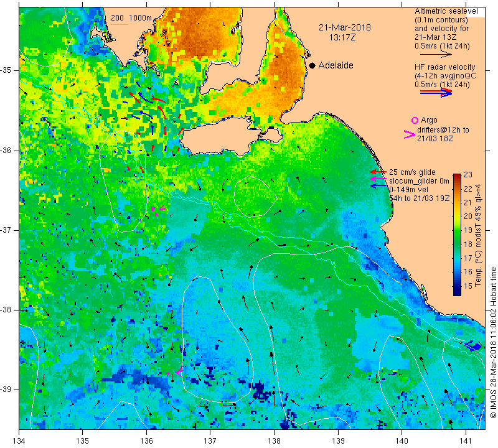Click latitude axis label -35
The image size is (498, 448).
click(x=6, y=70)
